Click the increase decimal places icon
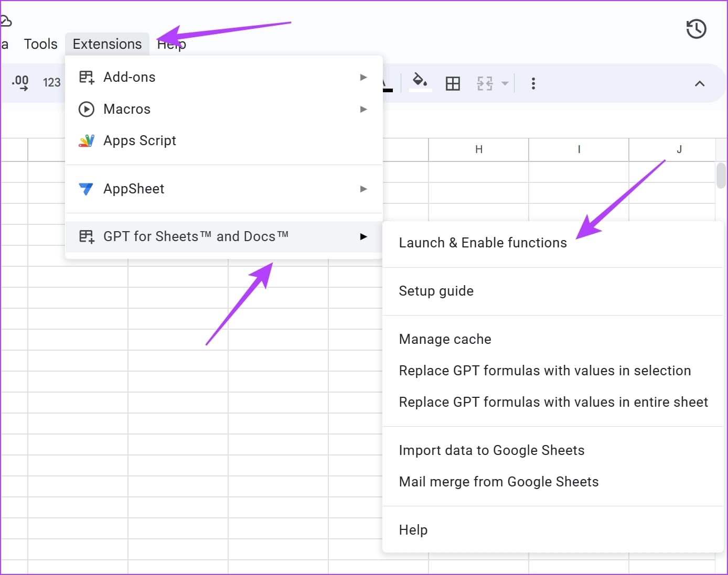This screenshot has width=728, height=575. 20,82
